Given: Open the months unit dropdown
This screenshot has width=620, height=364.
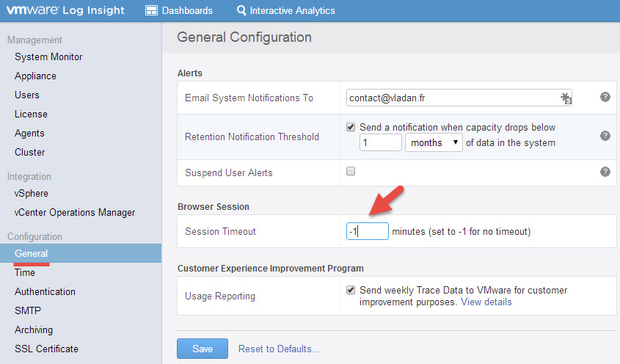Looking at the screenshot, I should pos(434,142).
